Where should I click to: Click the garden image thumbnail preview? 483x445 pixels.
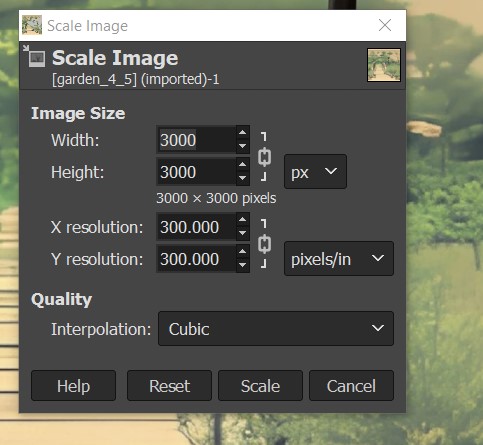coord(384,65)
